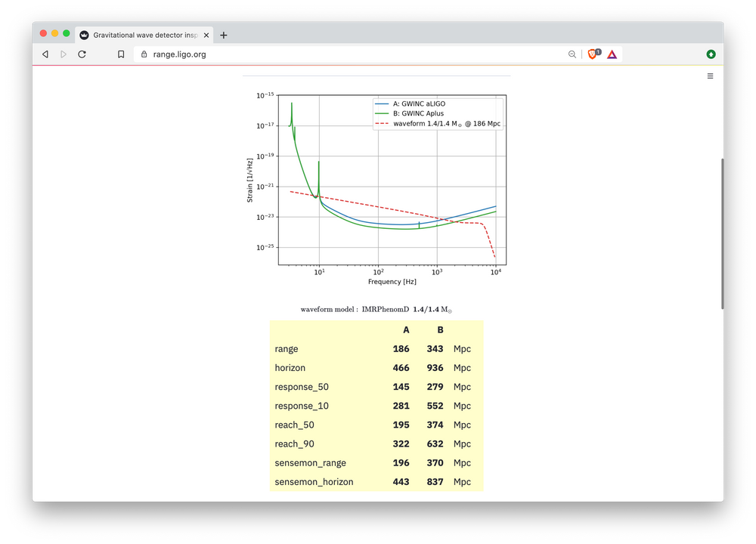
Task: Click the tab's crown favicon
Action: point(85,36)
